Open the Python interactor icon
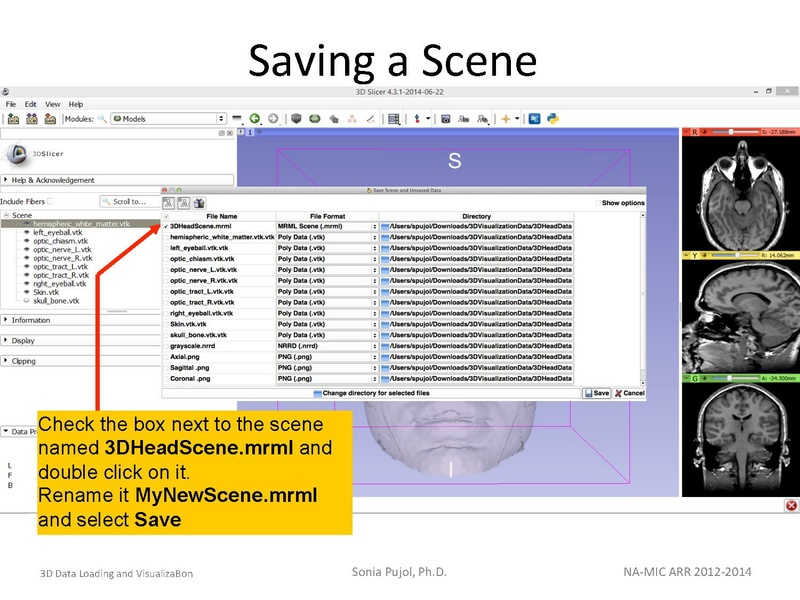The image size is (800, 600). (553, 119)
